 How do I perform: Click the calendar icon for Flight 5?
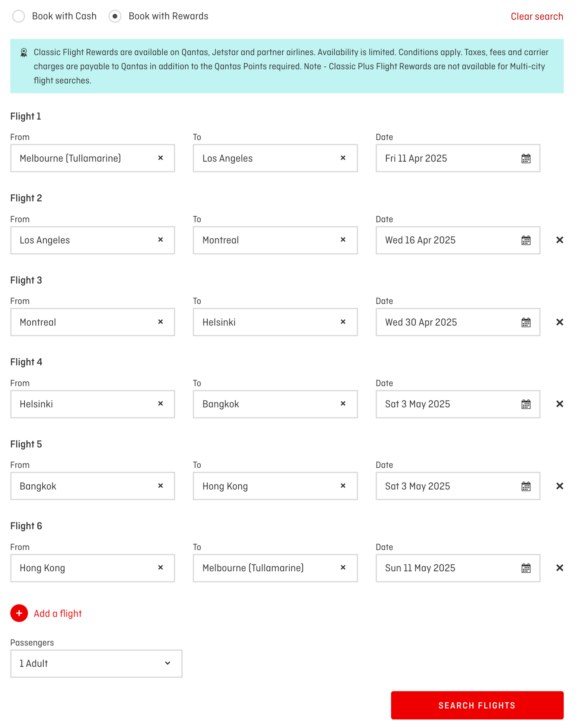pyautogui.click(x=525, y=486)
